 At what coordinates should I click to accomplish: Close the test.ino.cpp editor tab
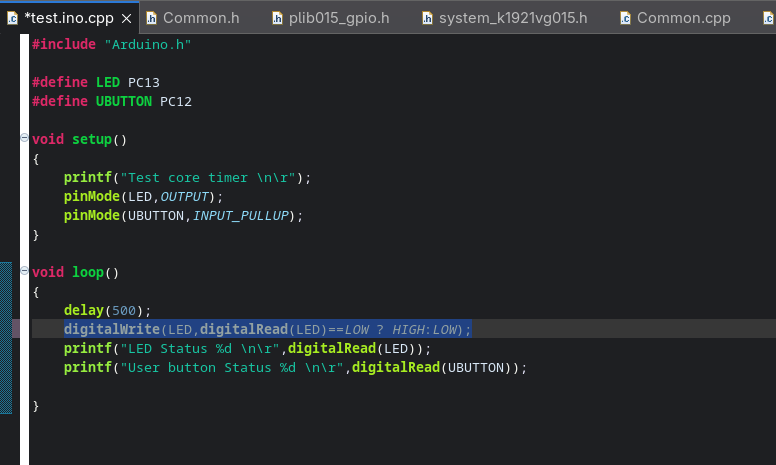tap(124, 18)
